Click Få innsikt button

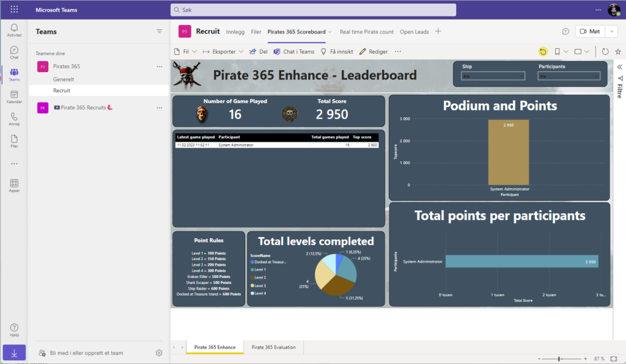tap(337, 51)
